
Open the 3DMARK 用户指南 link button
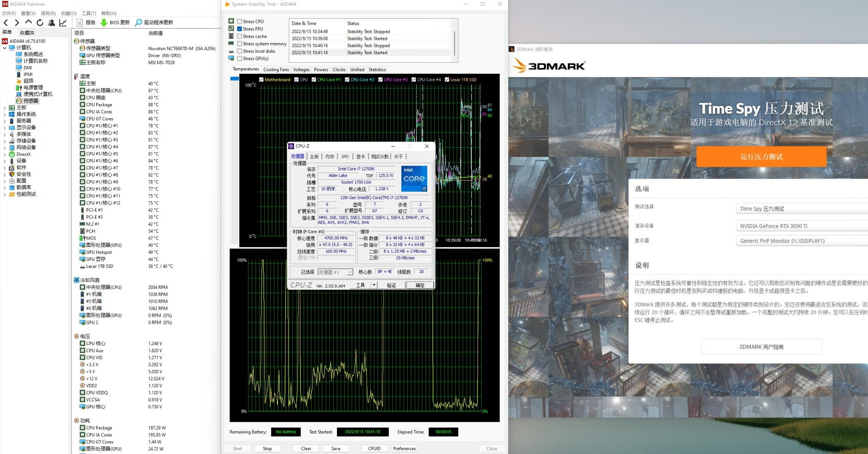click(761, 347)
